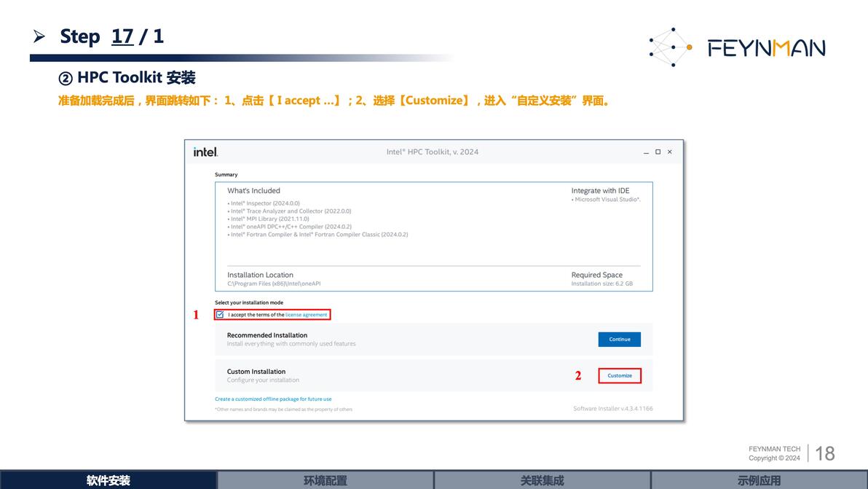Click the Custom Installation heading
Viewport: 868px width, 489px height.
(256, 372)
